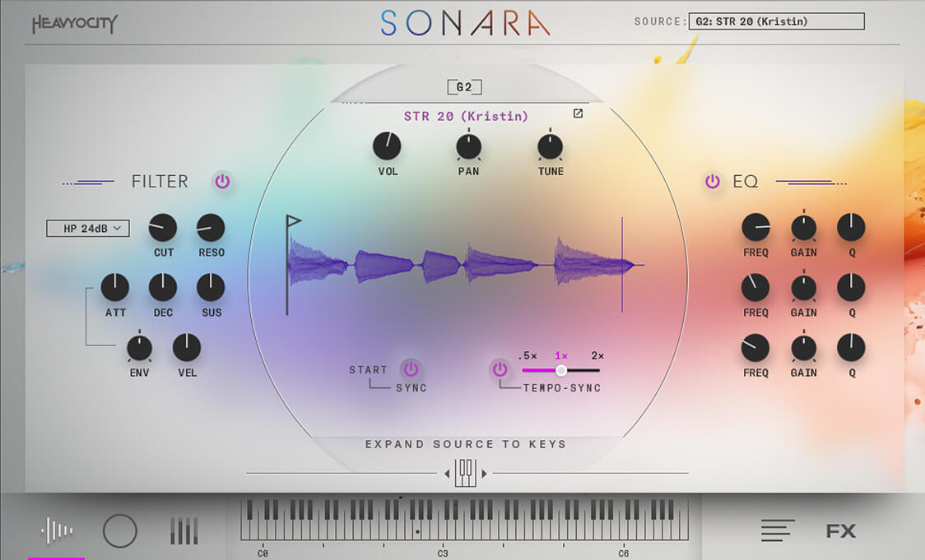
Task: Open the HP 24dB filter type dropdown
Action: [x=88, y=228]
